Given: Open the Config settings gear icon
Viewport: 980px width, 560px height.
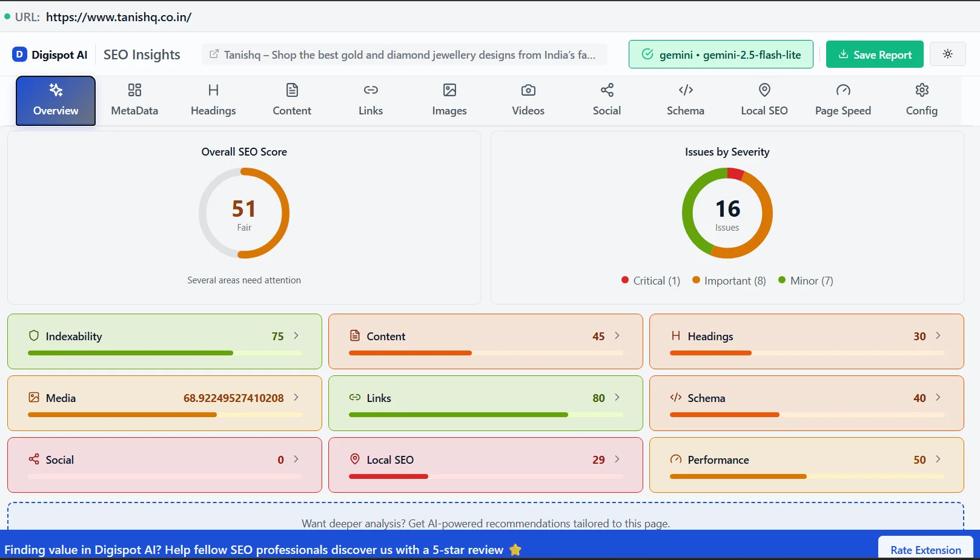Looking at the screenshot, I should [921, 90].
